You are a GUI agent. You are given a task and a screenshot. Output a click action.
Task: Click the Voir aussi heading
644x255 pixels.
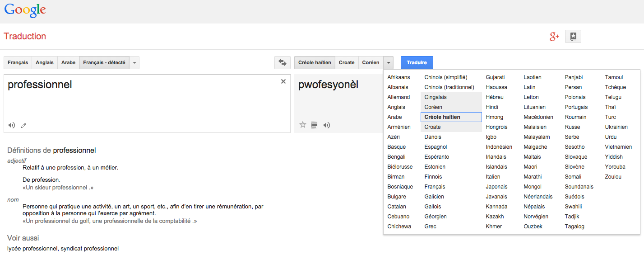pyautogui.click(x=23, y=238)
